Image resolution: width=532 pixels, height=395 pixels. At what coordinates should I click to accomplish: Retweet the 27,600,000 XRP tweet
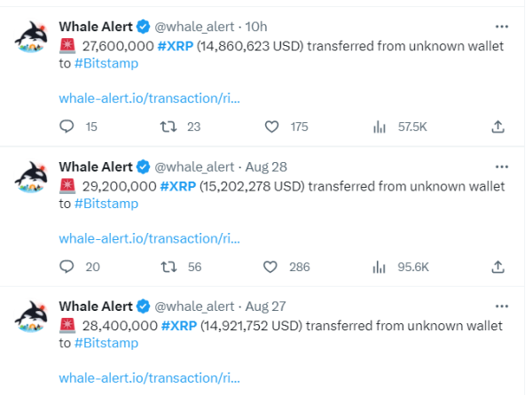169,127
